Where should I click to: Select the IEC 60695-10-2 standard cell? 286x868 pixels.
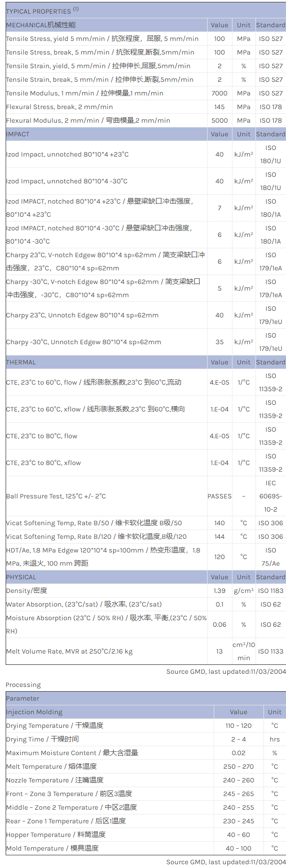tap(271, 496)
